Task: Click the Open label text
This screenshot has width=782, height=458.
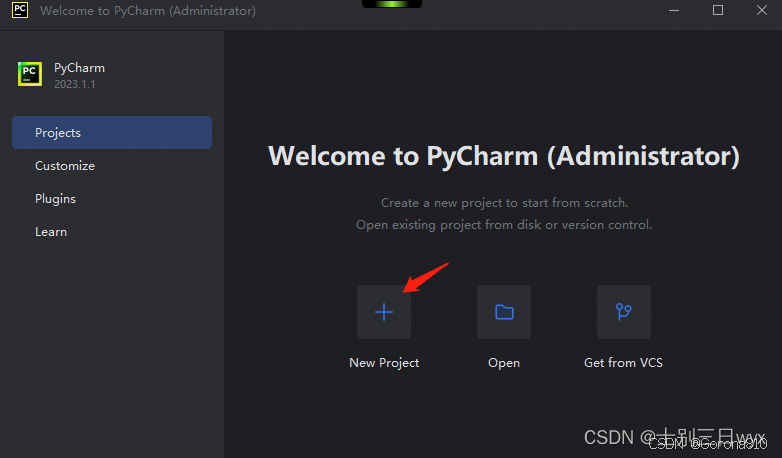Action: point(504,363)
